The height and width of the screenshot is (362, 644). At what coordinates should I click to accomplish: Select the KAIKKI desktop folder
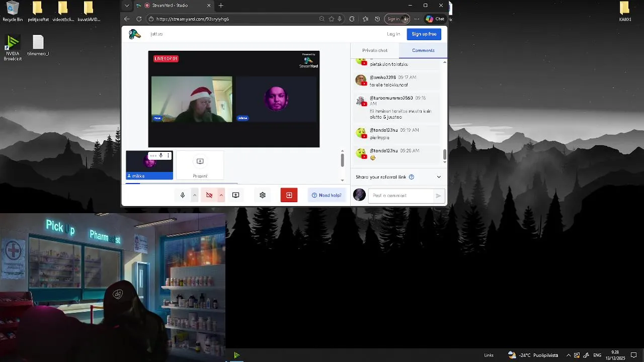625,12
